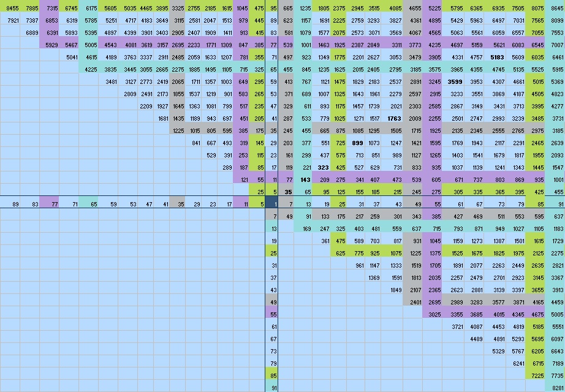The height and width of the screenshot is (392, 565).
Task: Click the gray cell 35 in middle row
Action: click(180, 203)
